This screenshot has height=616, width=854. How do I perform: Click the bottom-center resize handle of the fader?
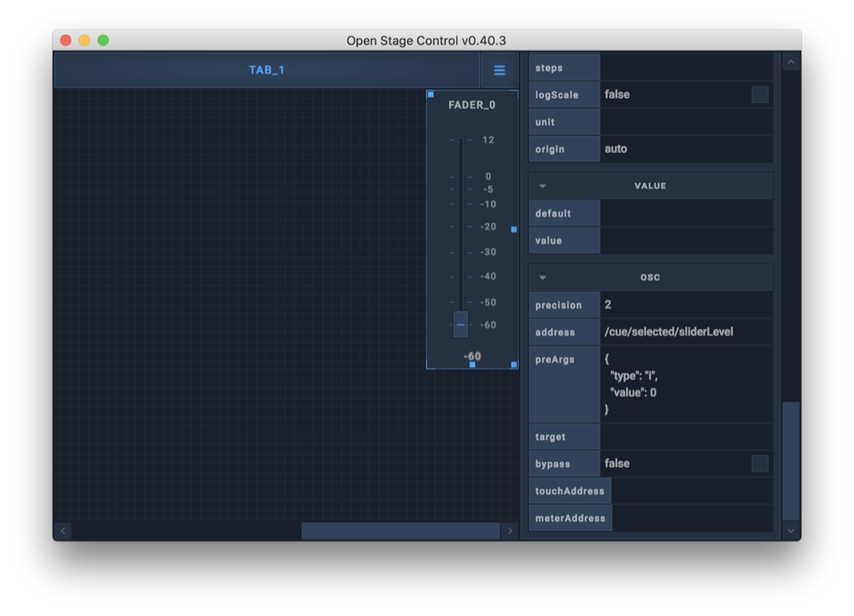click(x=472, y=364)
